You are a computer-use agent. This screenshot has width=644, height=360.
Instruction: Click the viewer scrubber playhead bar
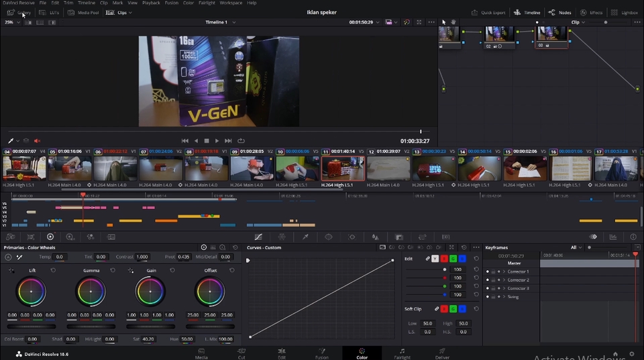421,132
